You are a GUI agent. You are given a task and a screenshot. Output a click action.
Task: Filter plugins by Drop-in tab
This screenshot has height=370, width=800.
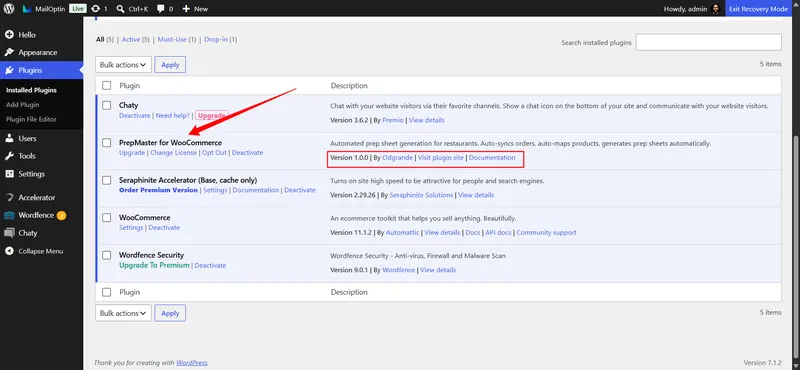(x=216, y=39)
